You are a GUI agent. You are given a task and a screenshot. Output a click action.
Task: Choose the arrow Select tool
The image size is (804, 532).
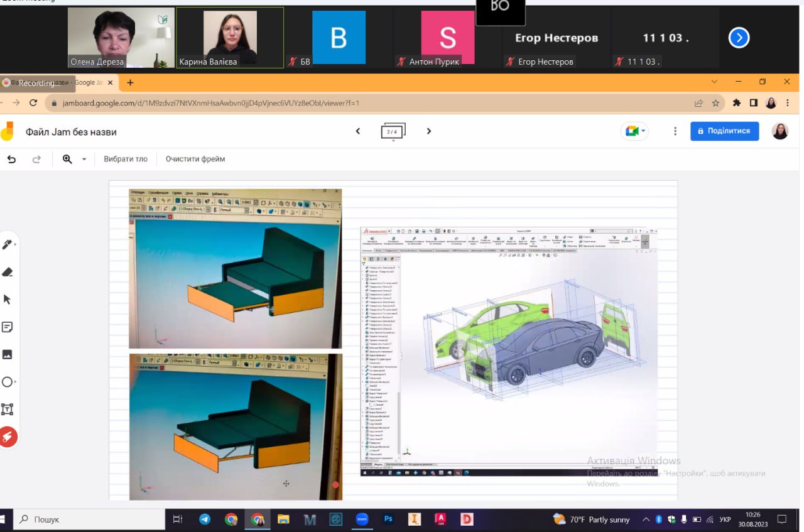8,300
